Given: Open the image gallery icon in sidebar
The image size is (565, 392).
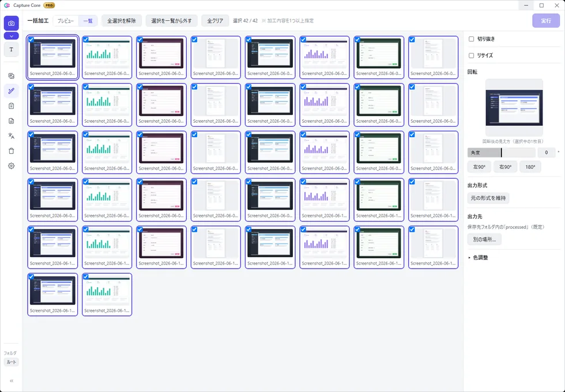Looking at the screenshot, I should pos(11,76).
